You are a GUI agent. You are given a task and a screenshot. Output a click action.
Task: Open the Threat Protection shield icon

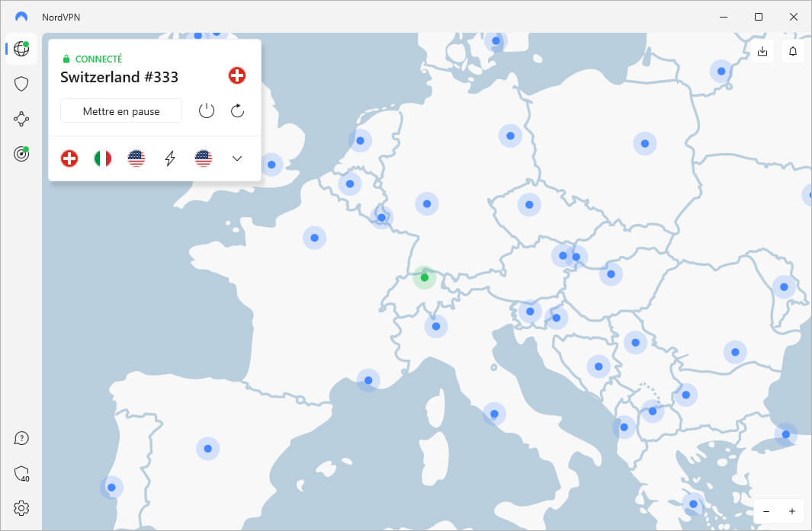tap(21, 84)
